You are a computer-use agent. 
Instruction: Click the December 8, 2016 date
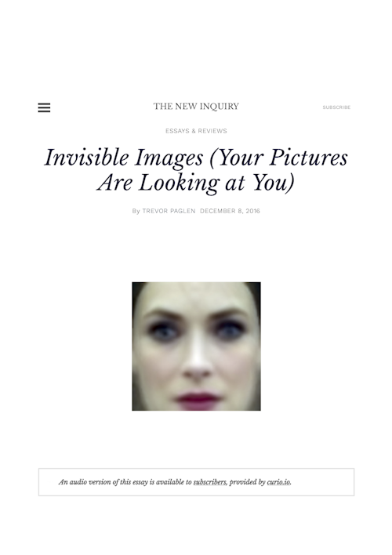pyautogui.click(x=230, y=211)
